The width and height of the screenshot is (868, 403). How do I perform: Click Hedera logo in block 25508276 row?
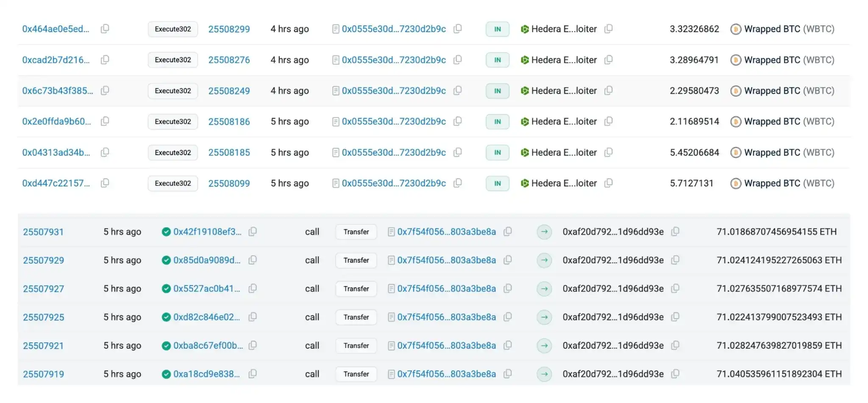coord(525,60)
